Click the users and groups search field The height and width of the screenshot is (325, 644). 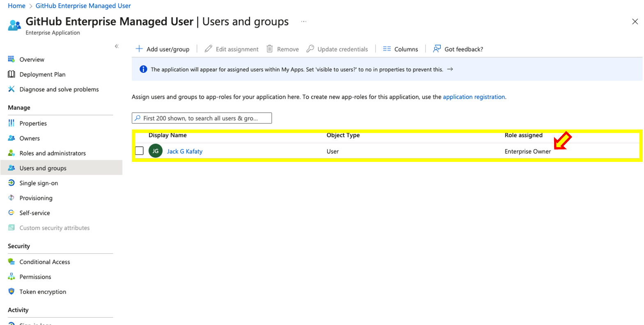[202, 118]
